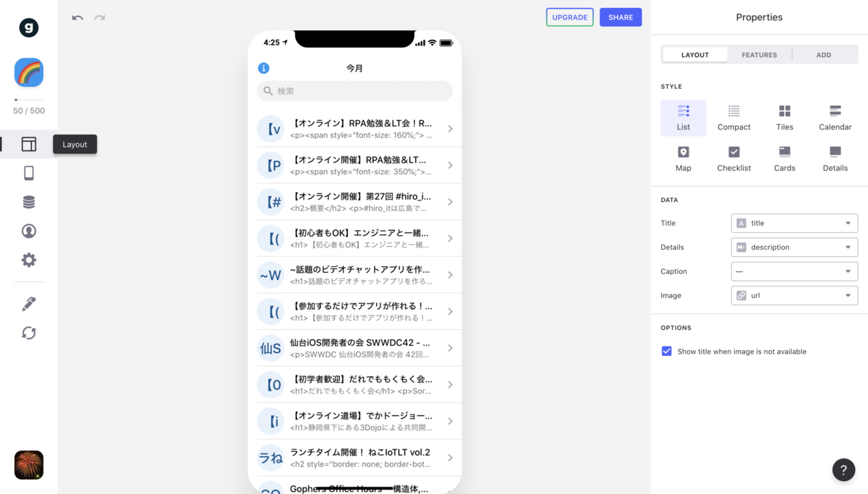Click the ~W avatar circle

271,275
